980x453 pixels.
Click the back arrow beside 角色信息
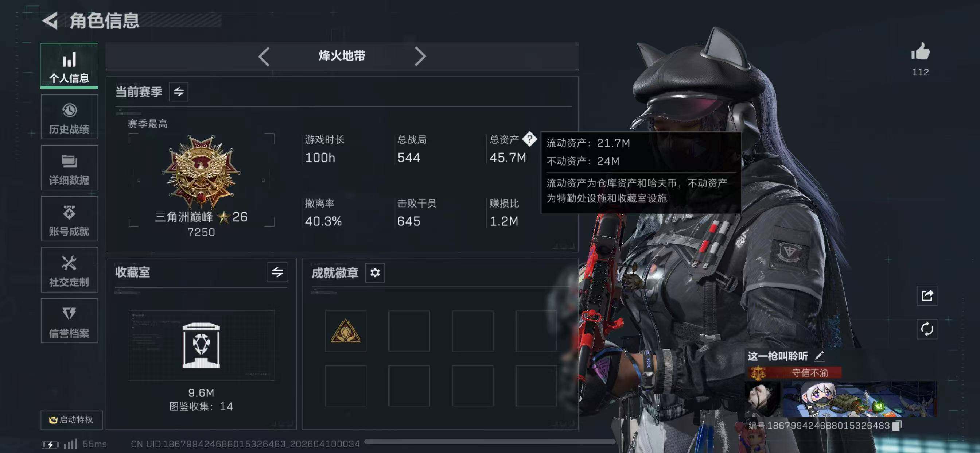point(50,20)
